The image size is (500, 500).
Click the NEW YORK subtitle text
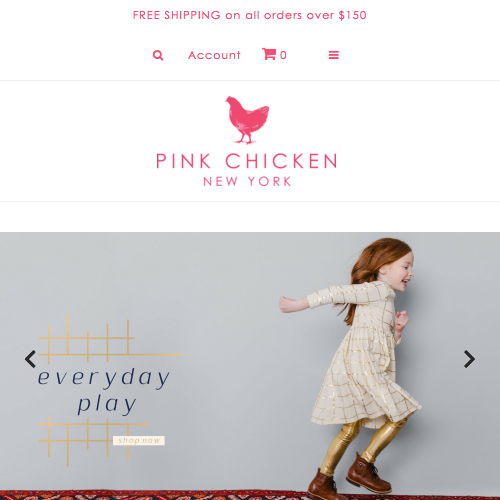click(x=247, y=181)
